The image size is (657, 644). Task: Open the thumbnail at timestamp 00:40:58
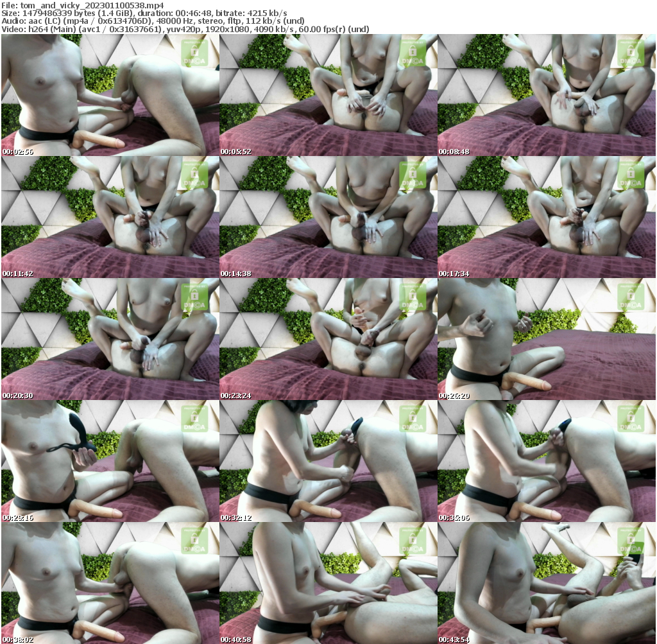(328, 583)
